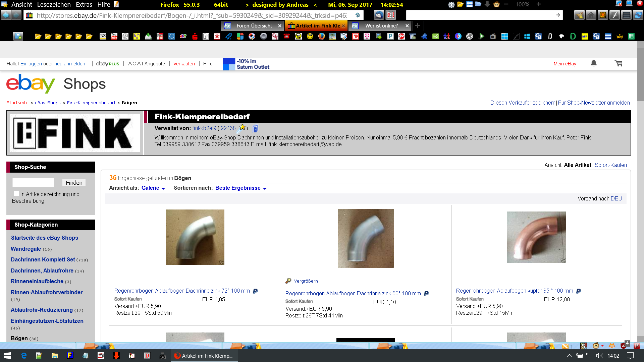Click the browser back arrow button
644x362 pixels.
click(6, 15)
